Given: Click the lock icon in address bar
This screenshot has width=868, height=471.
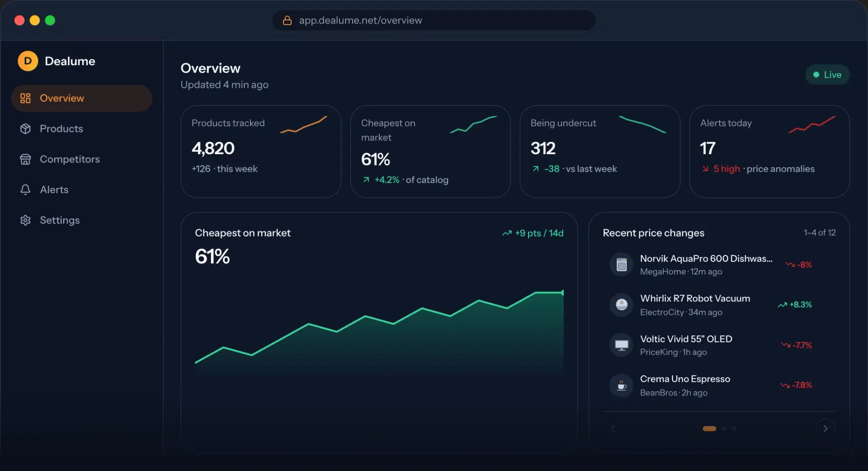Looking at the screenshot, I should click(287, 20).
